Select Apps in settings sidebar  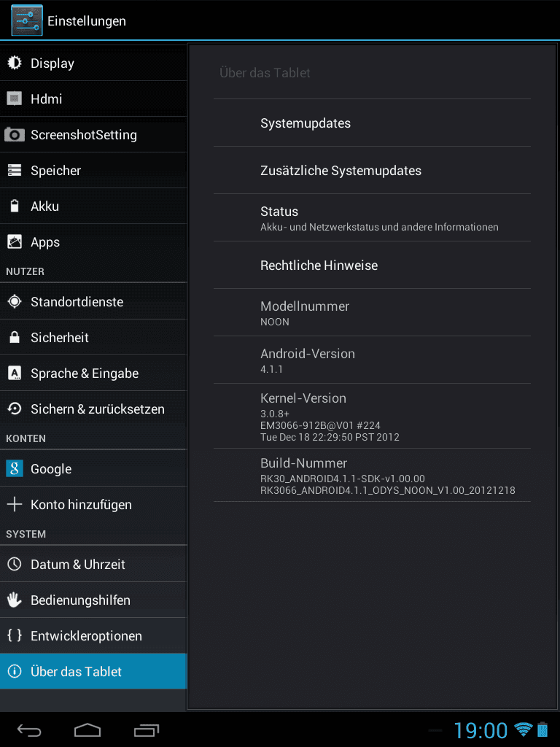[x=93, y=242]
